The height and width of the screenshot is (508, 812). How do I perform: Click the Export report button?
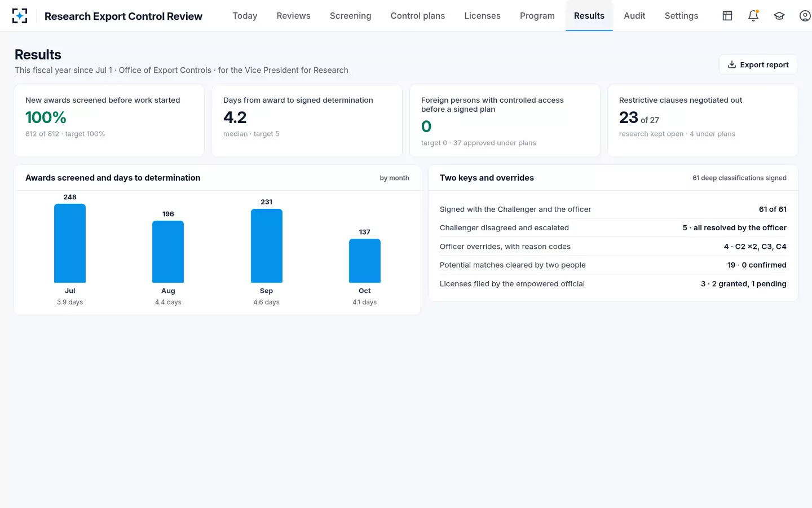758,64
